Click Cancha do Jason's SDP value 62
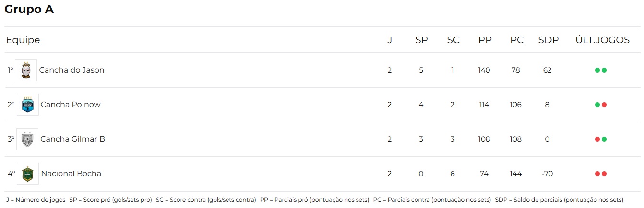The image size is (644, 208). pyautogui.click(x=547, y=70)
